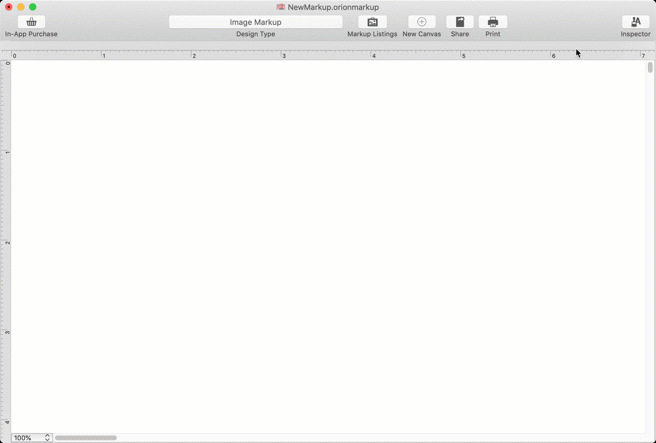Click the horizontal scrollbar thumb
The width and height of the screenshot is (656, 443).
[86, 438]
